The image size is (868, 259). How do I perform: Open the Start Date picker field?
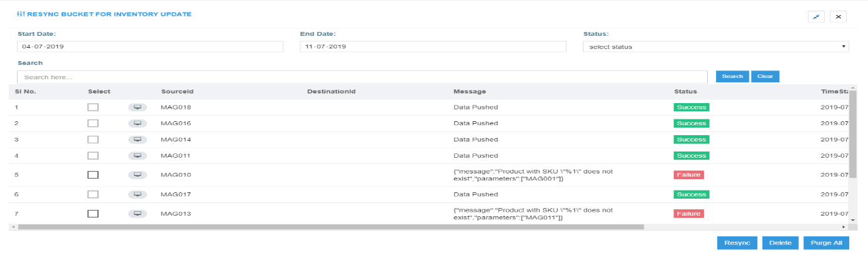149,47
